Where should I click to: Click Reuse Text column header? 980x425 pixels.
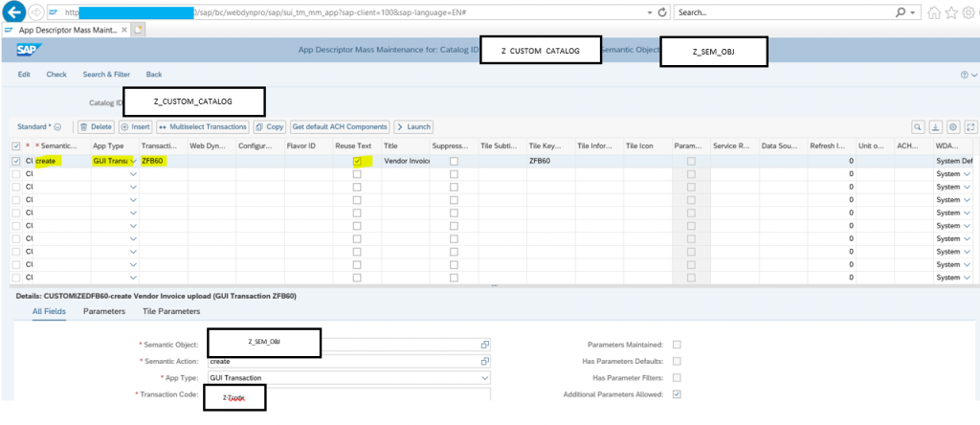(357, 146)
